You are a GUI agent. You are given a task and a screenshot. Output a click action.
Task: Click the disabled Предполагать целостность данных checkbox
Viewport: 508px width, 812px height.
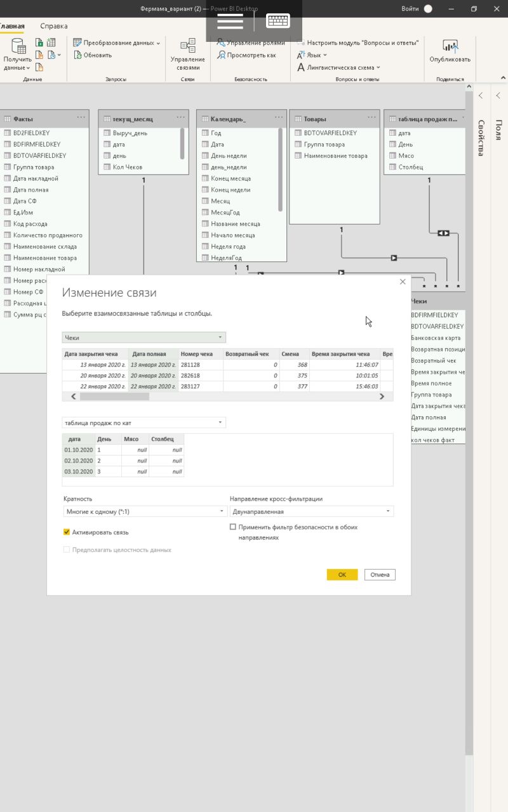point(67,550)
